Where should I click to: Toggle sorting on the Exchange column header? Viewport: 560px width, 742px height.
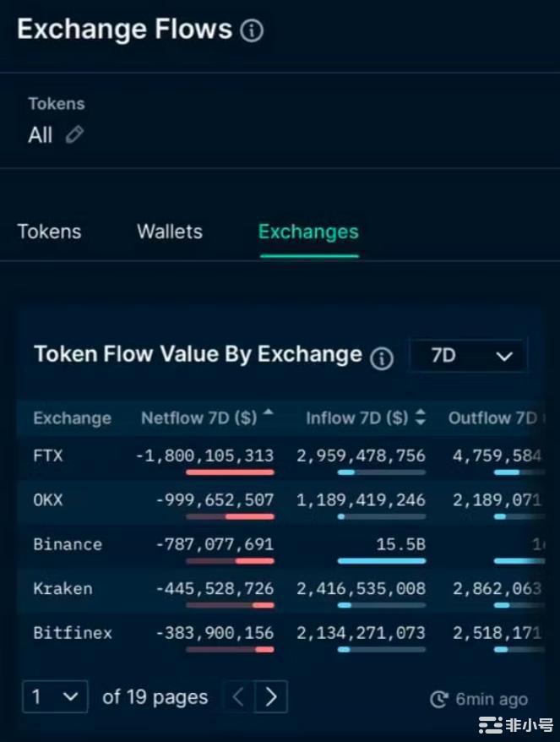pyautogui.click(x=72, y=417)
